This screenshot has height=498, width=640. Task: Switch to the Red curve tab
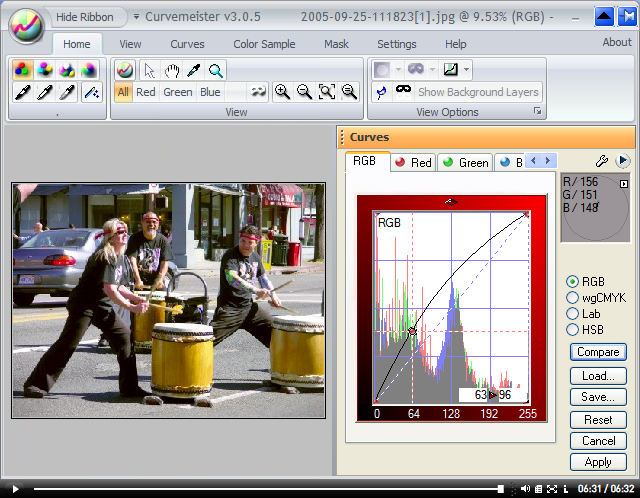[x=413, y=162]
